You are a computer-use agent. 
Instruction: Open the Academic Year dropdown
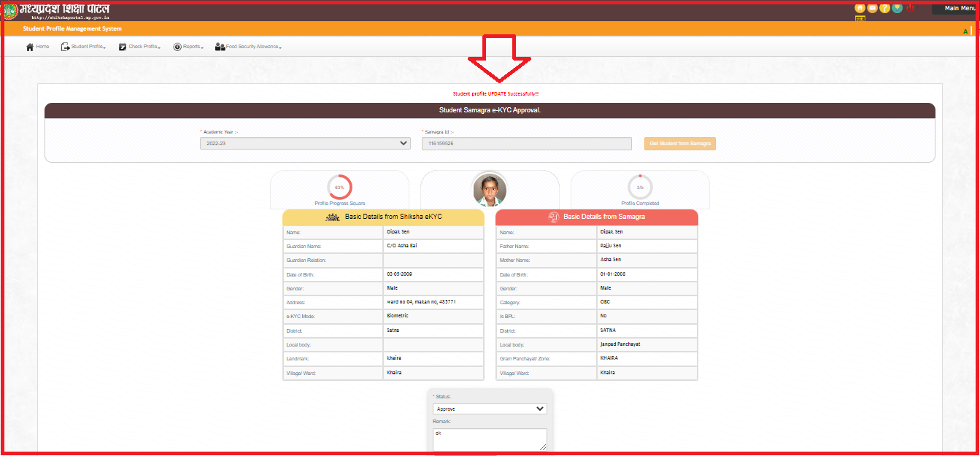305,144
